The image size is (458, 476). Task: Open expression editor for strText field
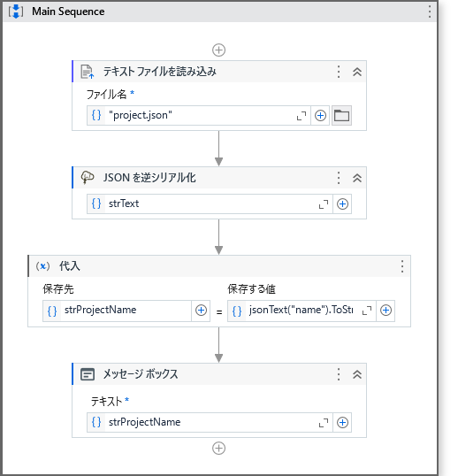click(324, 204)
